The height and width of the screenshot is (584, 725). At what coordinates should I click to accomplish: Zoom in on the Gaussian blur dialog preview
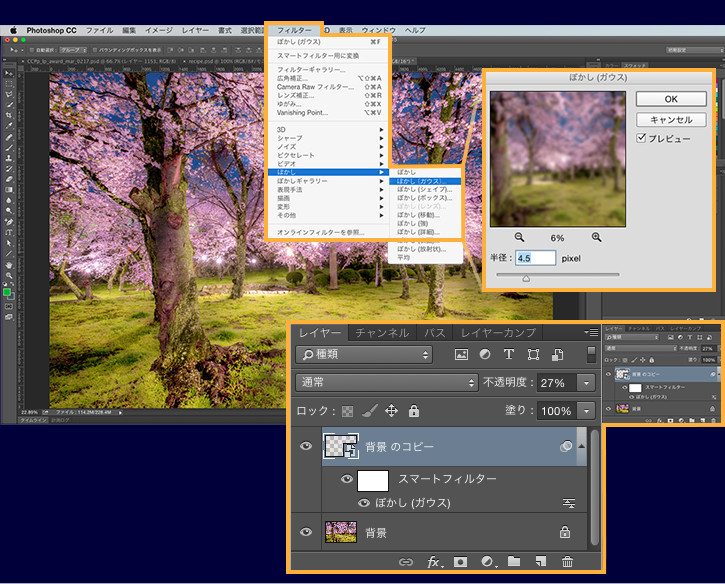point(596,237)
